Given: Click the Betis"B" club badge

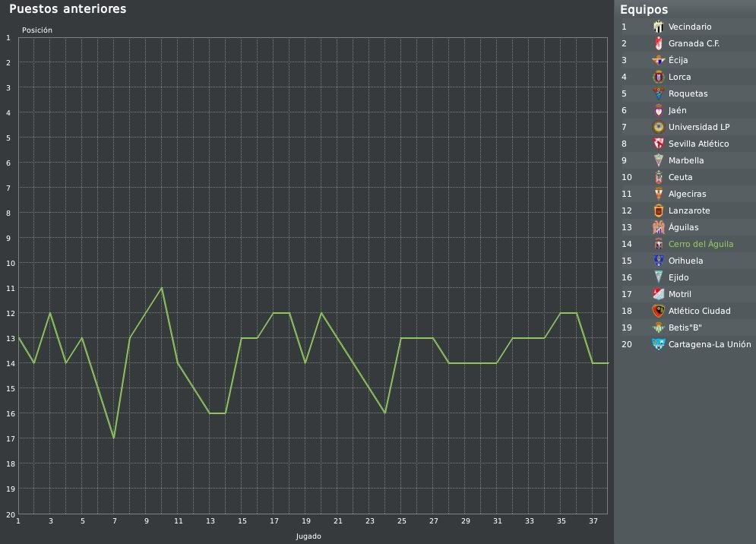Looking at the screenshot, I should click(x=658, y=327).
